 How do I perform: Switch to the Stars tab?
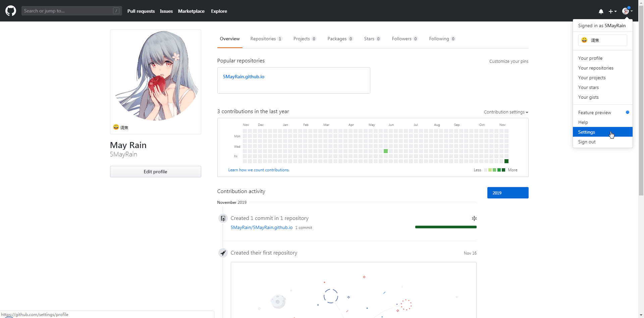pyautogui.click(x=372, y=39)
